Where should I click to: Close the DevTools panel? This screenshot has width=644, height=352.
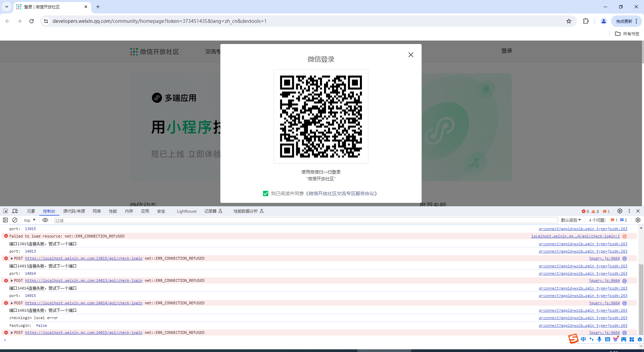pyautogui.click(x=638, y=211)
